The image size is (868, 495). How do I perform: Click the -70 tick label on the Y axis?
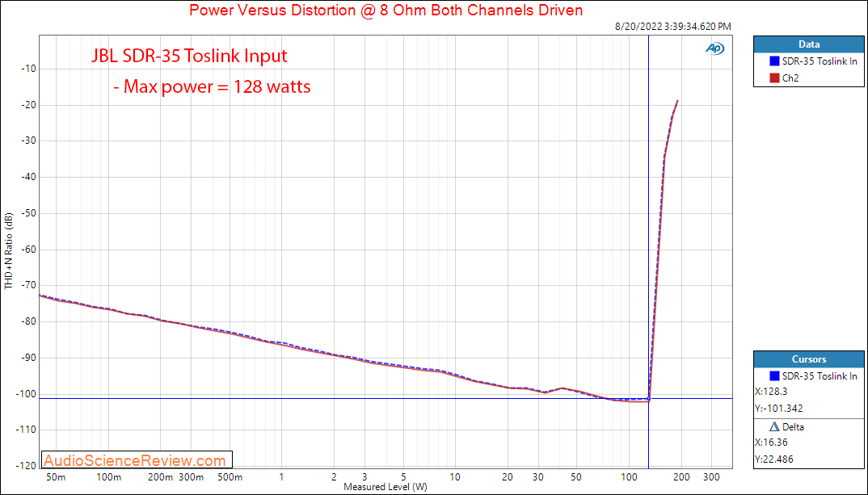tap(29, 285)
